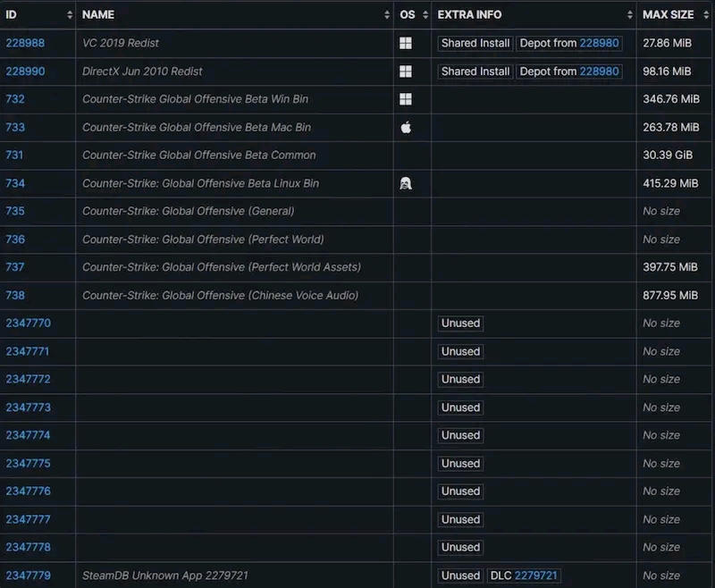
Task: Click the Windows icon in DirectX Jun 2010 Redist row
Action: coord(406,71)
